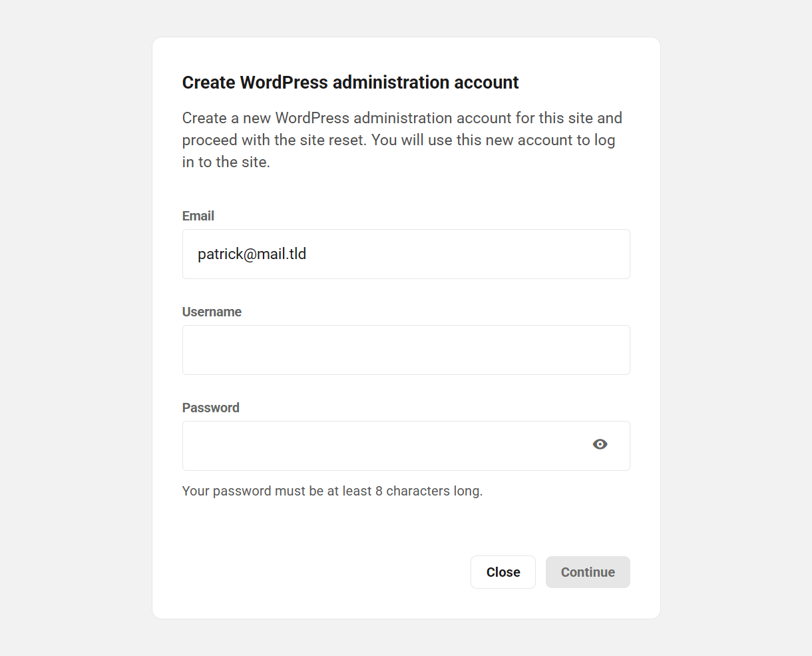Toggle password visibility with the eye icon
Image resolution: width=812 pixels, height=656 pixels.
(600, 444)
